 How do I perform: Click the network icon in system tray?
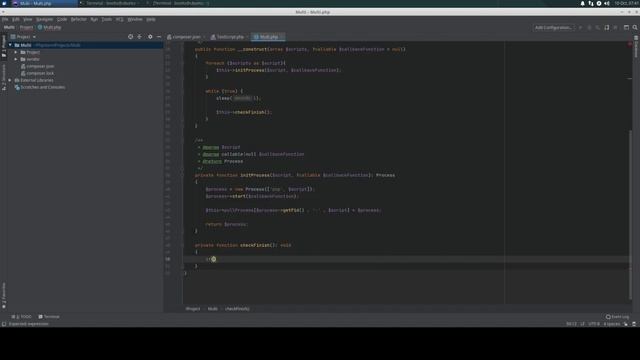(591, 3)
